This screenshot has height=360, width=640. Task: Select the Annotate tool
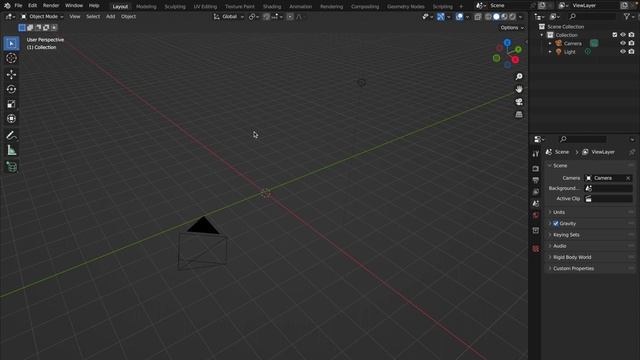[x=11, y=135]
